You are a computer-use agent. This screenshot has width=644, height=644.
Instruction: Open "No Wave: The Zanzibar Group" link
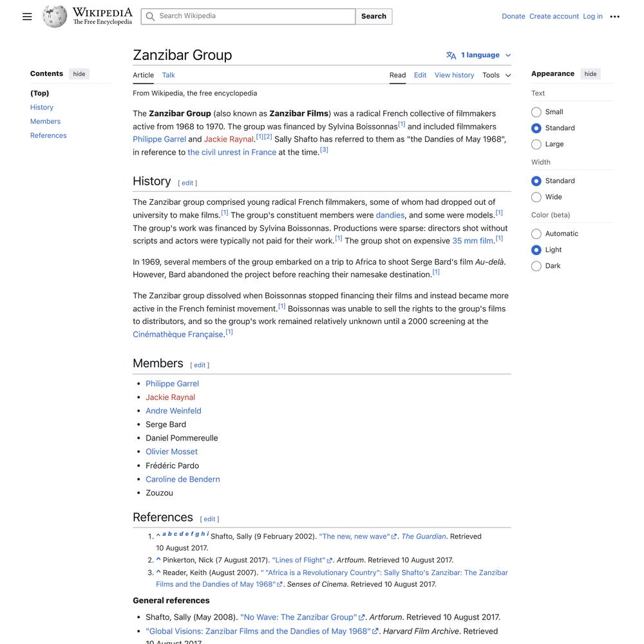coord(299,618)
